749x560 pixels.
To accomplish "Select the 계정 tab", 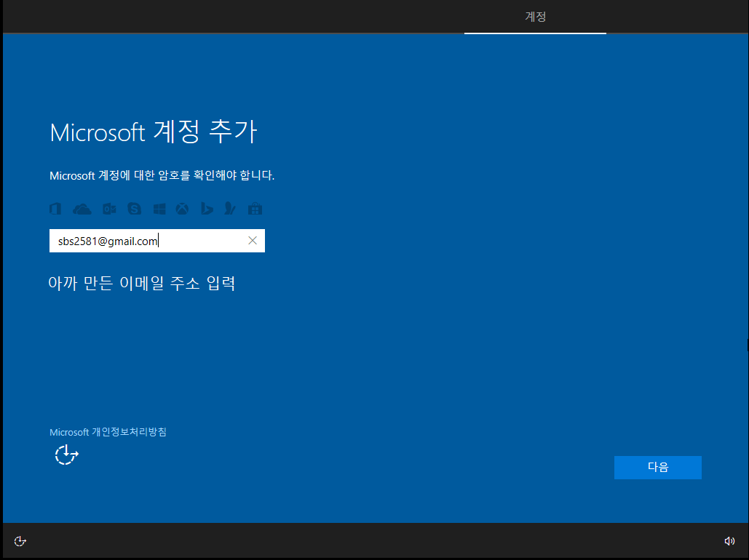I will coord(536,17).
